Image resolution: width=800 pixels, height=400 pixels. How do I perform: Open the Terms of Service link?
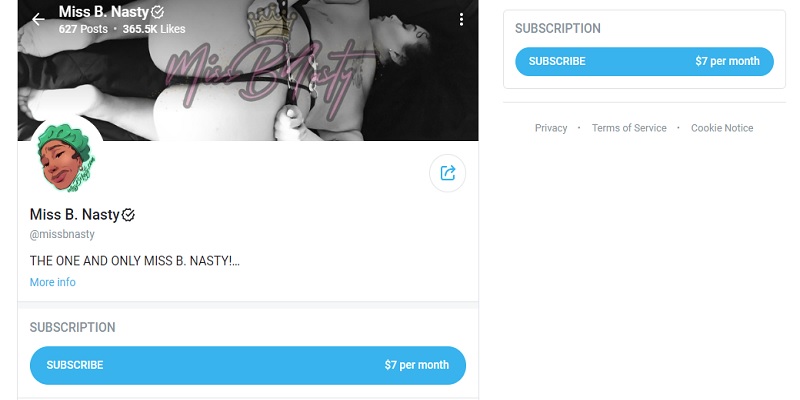pos(629,128)
